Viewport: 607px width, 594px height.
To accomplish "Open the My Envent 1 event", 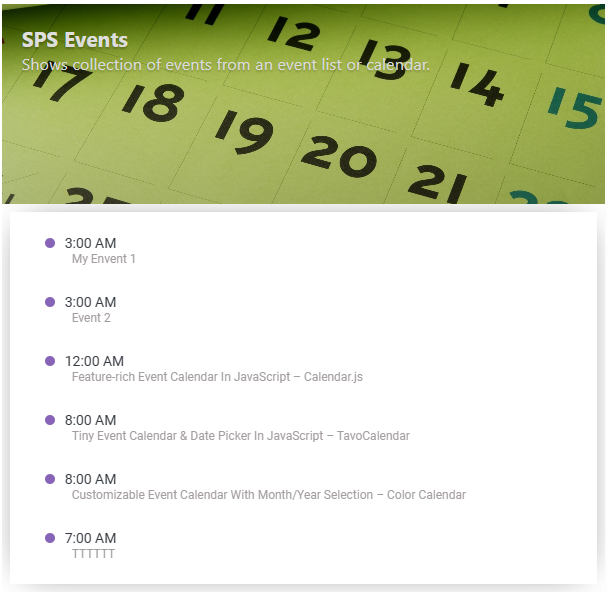I will [104, 259].
